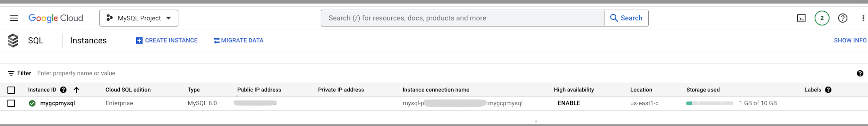Open the three-dot more options menu

(x=863, y=18)
